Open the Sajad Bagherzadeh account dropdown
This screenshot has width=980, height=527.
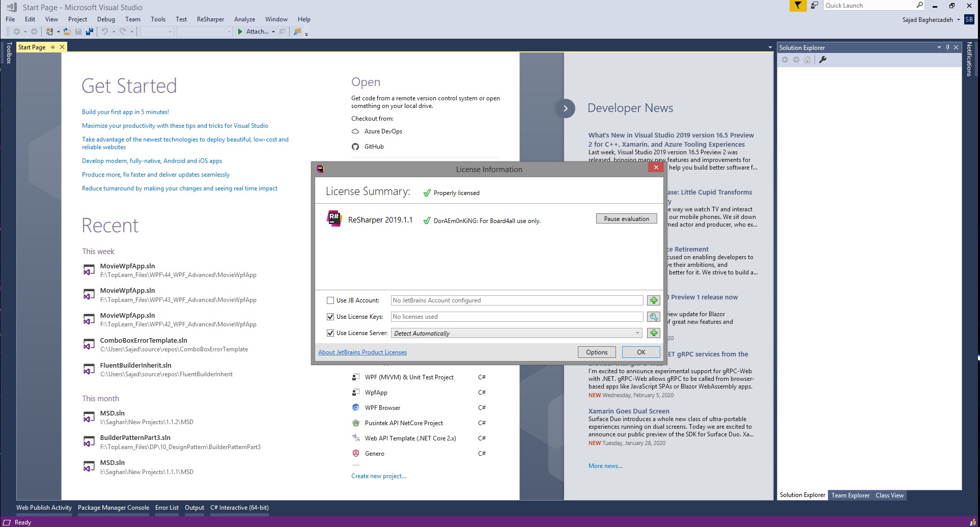tap(958, 20)
